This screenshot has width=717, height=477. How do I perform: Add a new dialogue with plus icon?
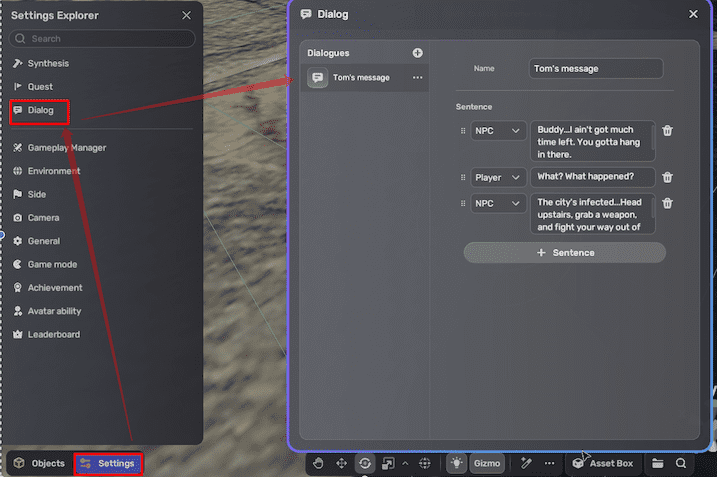417,53
